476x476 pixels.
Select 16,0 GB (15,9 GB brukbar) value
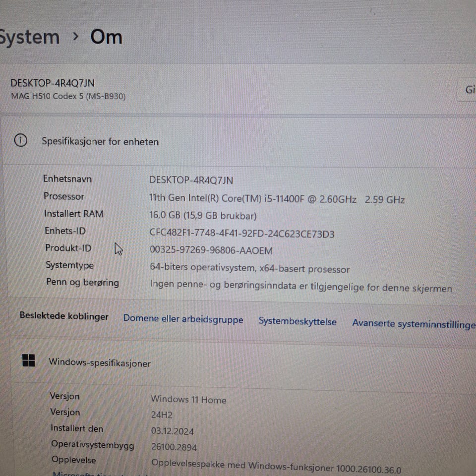pyautogui.click(x=203, y=216)
